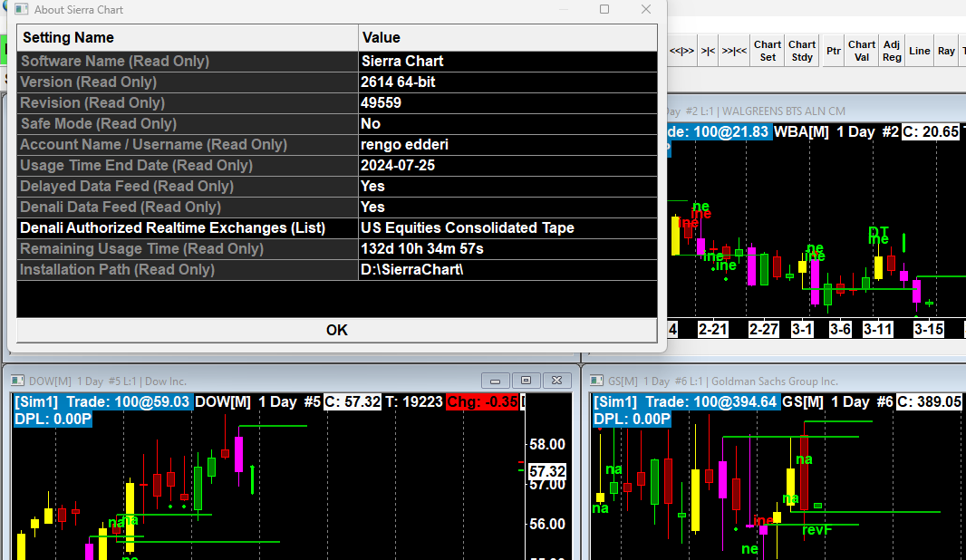Click the 57.32 price marker on DOW scale
The width and height of the screenshot is (966, 560).
tap(547, 472)
